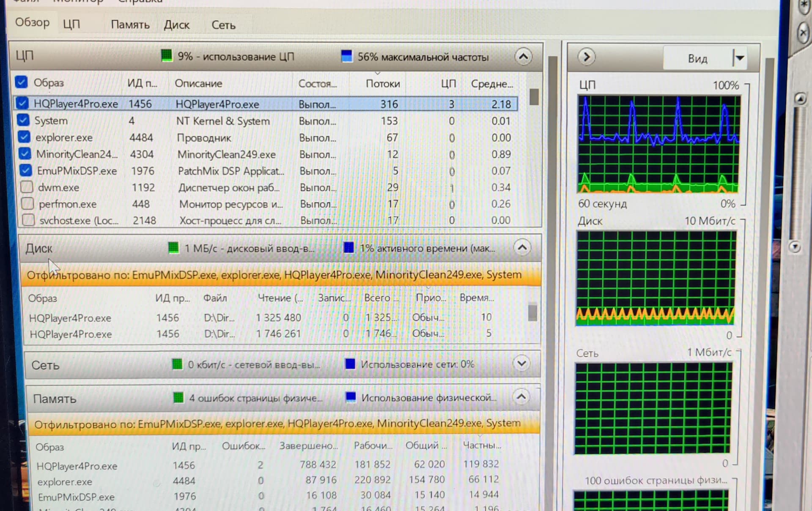Click blue maximum frequency indicator square

(x=347, y=56)
